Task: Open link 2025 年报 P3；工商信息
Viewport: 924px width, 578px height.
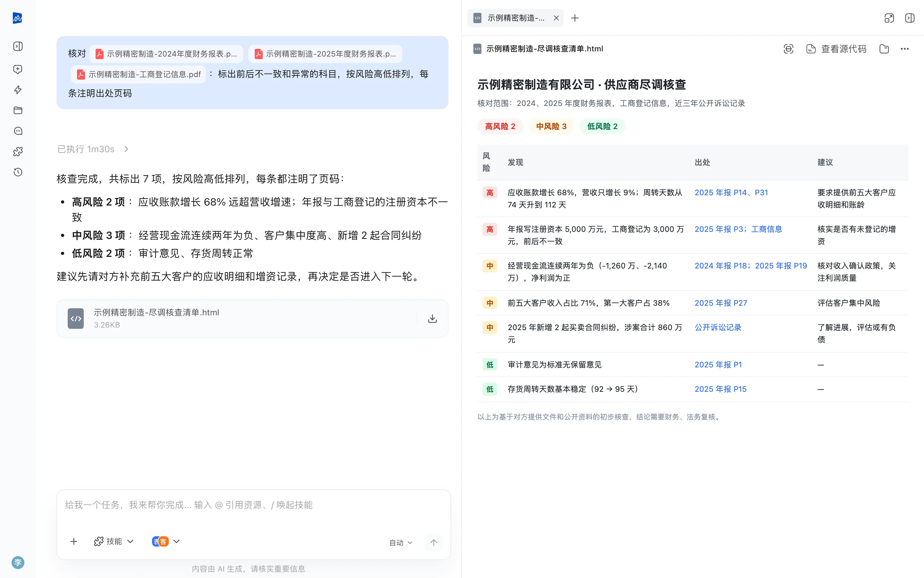Action: coord(739,229)
